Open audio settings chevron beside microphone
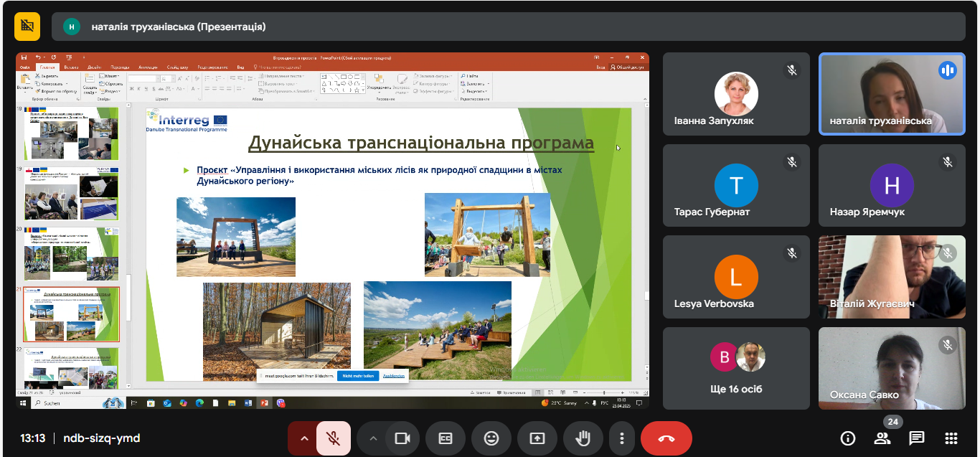The width and height of the screenshot is (980, 457). coord(303,438)
